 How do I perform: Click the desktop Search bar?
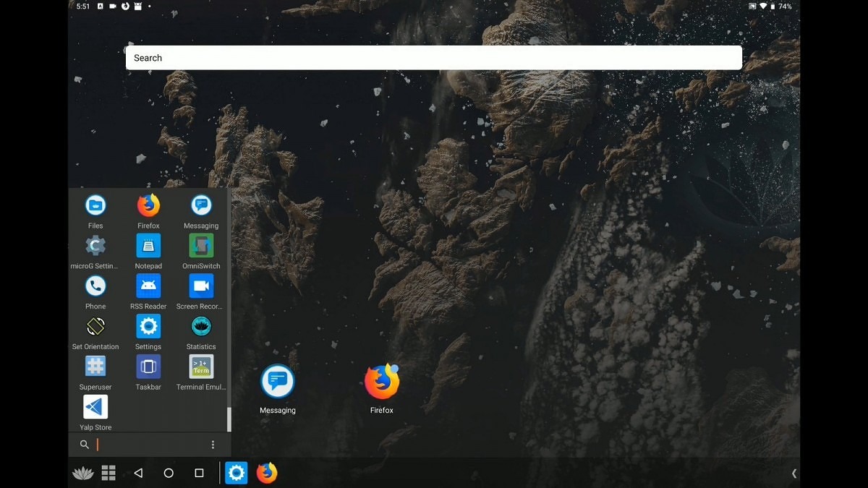[x=434, y=58]
